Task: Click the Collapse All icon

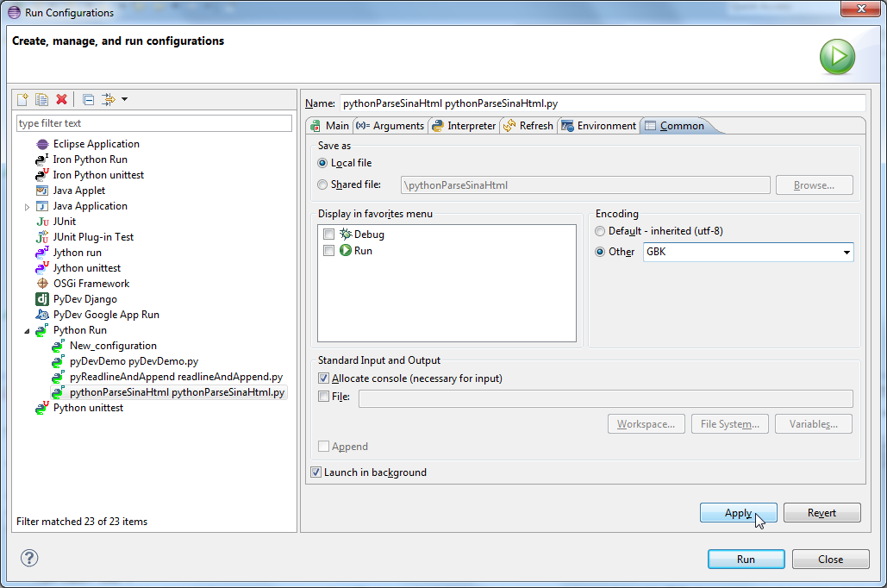Action: coord(88,99)
